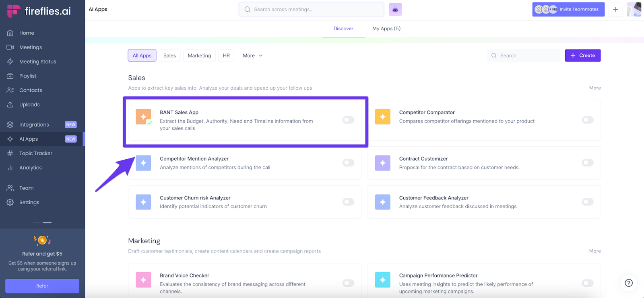Expand the More categories dropdown
The height and width of the screenshot is (298, 644).
253,55
